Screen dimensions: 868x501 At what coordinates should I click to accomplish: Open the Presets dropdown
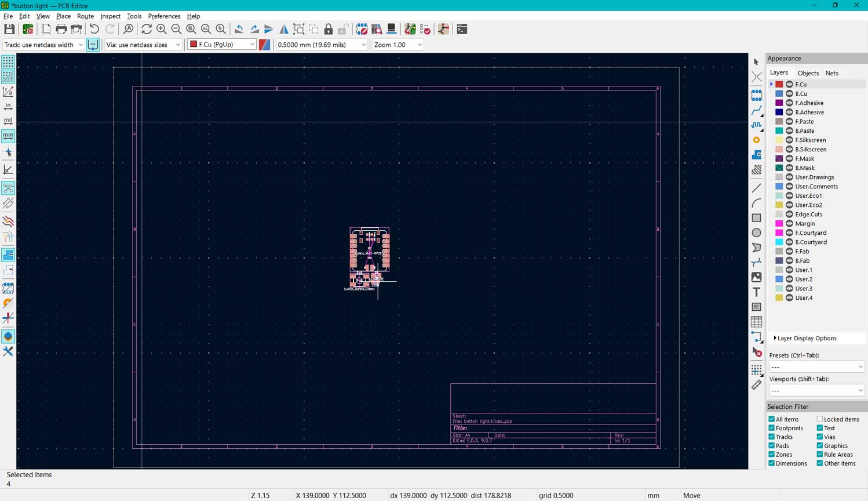816,366
